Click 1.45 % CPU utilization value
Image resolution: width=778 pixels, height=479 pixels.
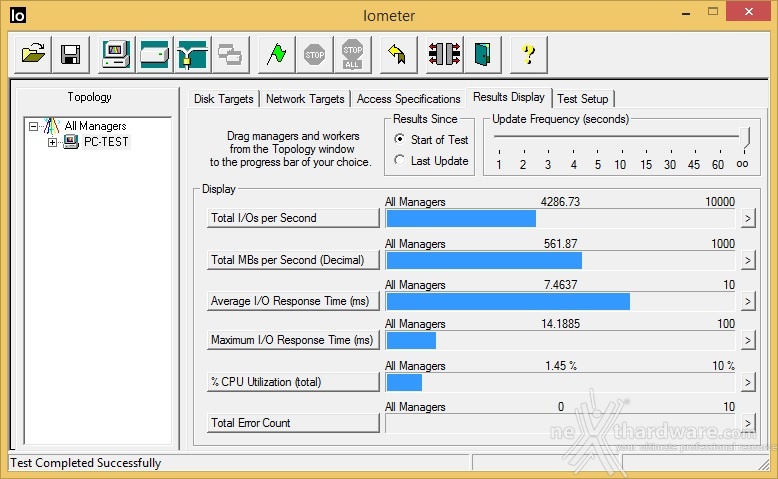pyautogui.click(x=561, y=366)
